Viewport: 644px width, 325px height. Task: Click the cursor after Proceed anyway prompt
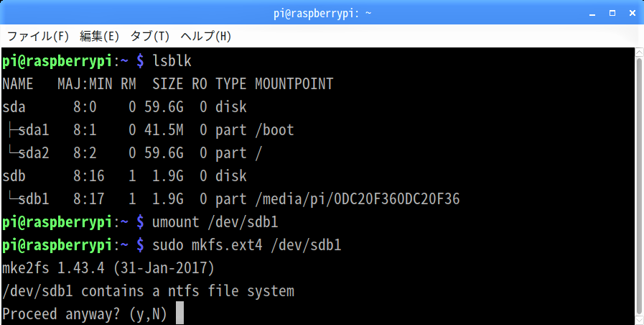click(179, 313)
